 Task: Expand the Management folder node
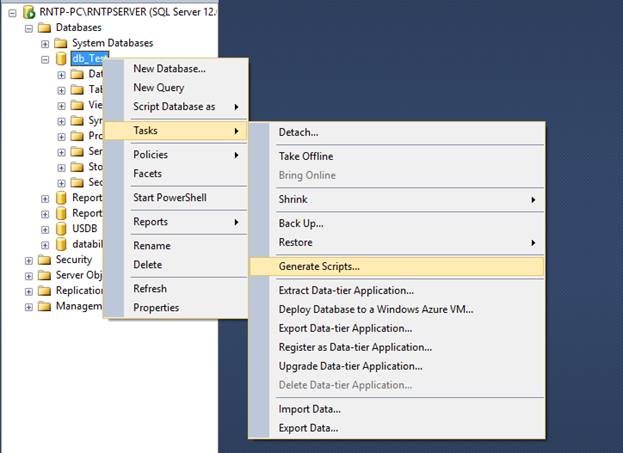[x=29, y=307]
